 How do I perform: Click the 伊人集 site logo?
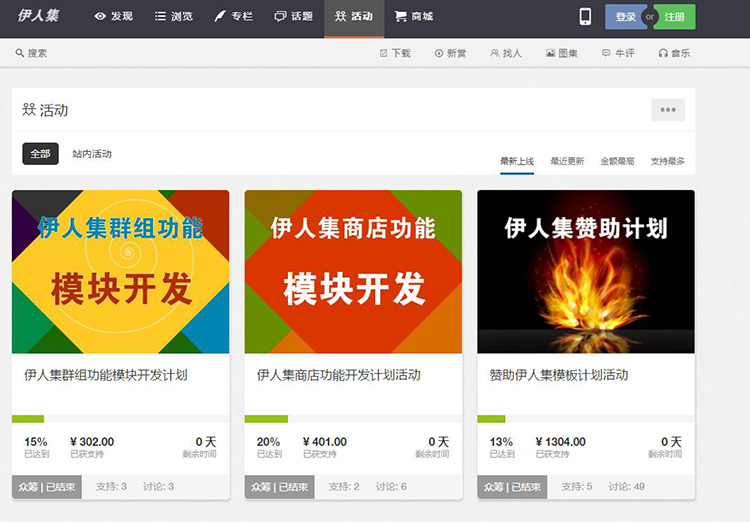coord(38,16)
